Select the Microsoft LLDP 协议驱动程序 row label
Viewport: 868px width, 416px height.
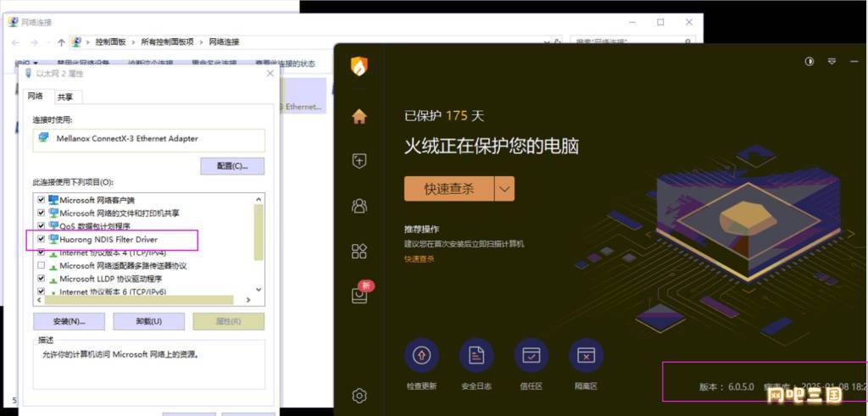pos(111,279)
